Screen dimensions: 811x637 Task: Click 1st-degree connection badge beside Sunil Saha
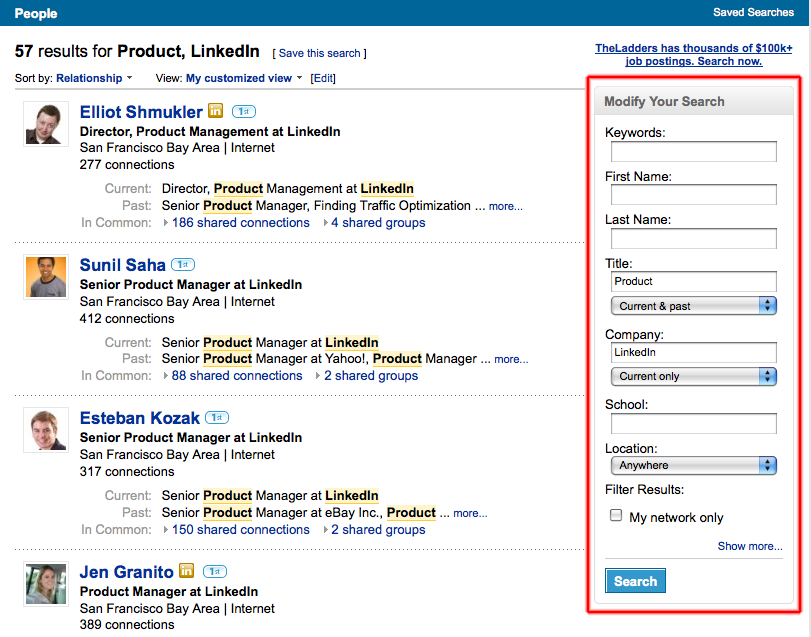183,264
